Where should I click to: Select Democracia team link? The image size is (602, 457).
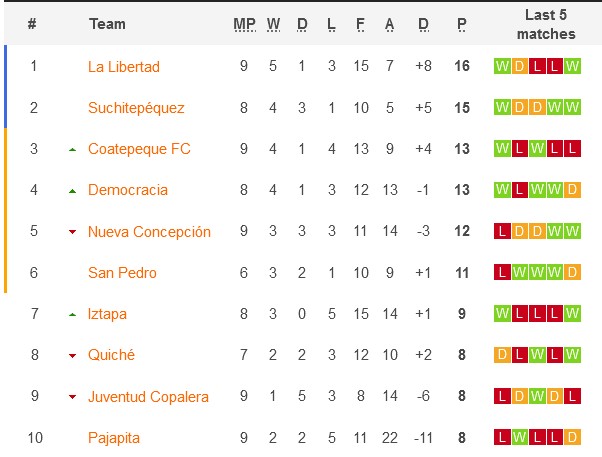pos(128,190)
